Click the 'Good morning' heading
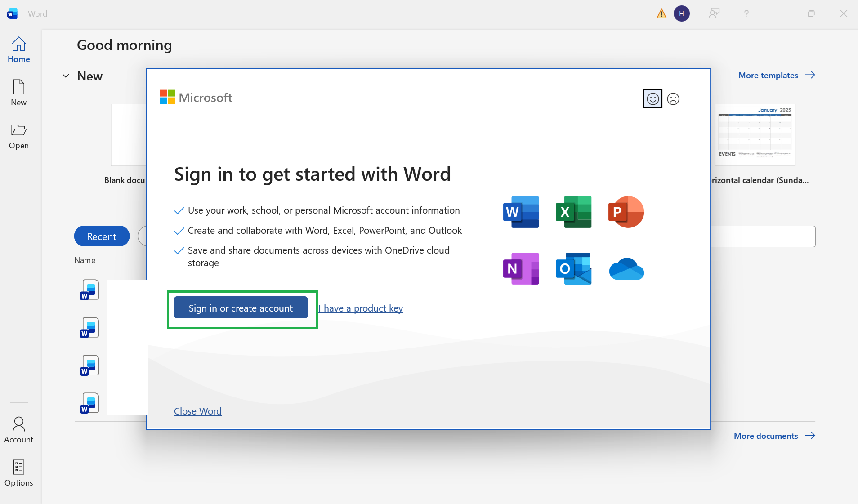The width and height of the screenshot is (858, 504). pyautogui.click(x=125, y=45)
